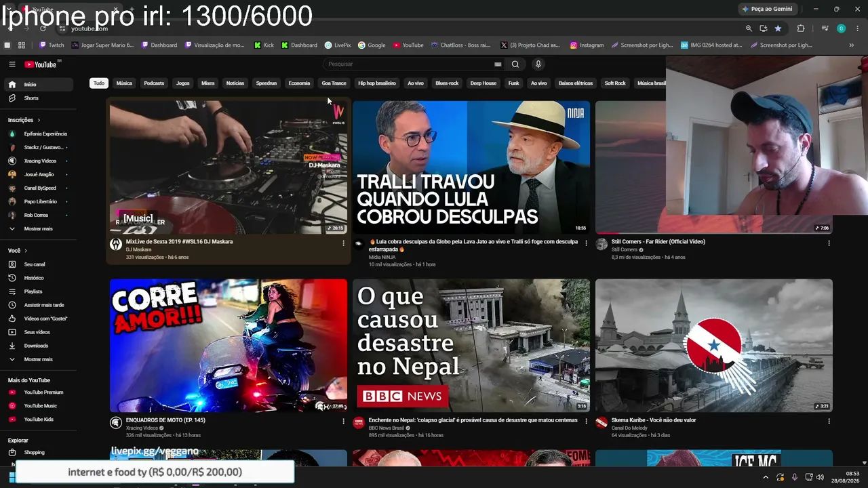Open the YouTube hamburger guide menu
The width and height of the screenshot is (868, 488).
(12, 64)
